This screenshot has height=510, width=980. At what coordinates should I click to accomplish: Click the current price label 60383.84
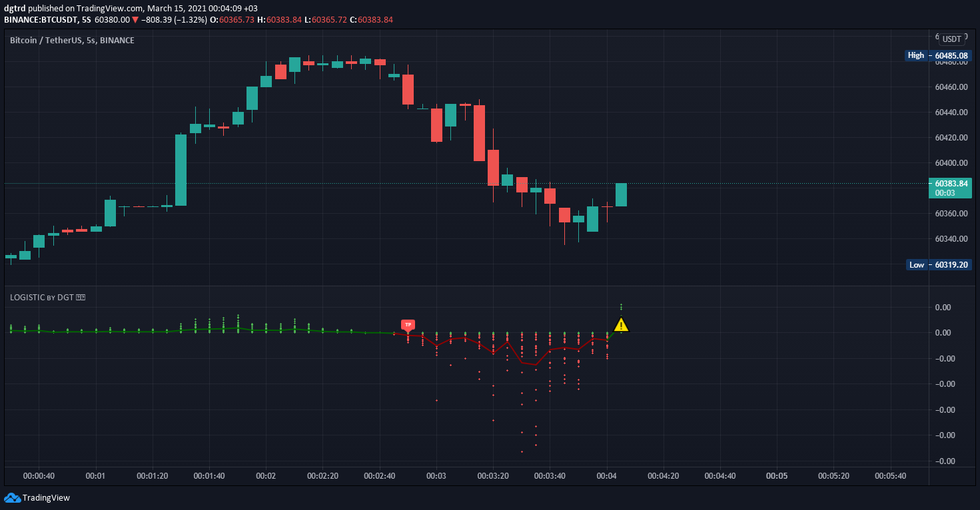951,188
